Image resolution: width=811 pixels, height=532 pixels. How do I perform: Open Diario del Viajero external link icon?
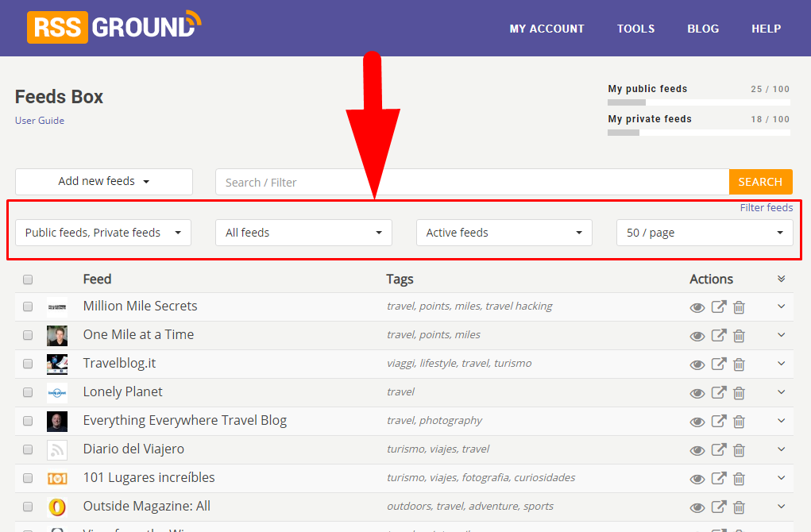coord(719,449)
